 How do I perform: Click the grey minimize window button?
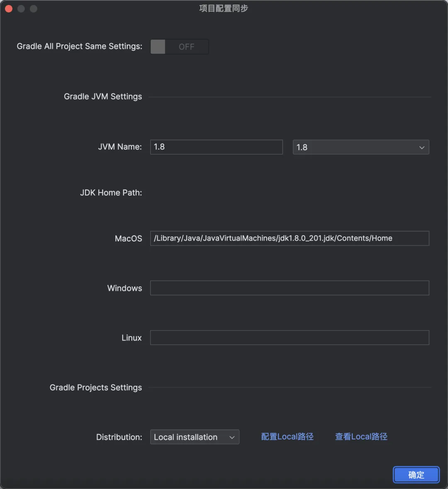[x=21, y=9]
